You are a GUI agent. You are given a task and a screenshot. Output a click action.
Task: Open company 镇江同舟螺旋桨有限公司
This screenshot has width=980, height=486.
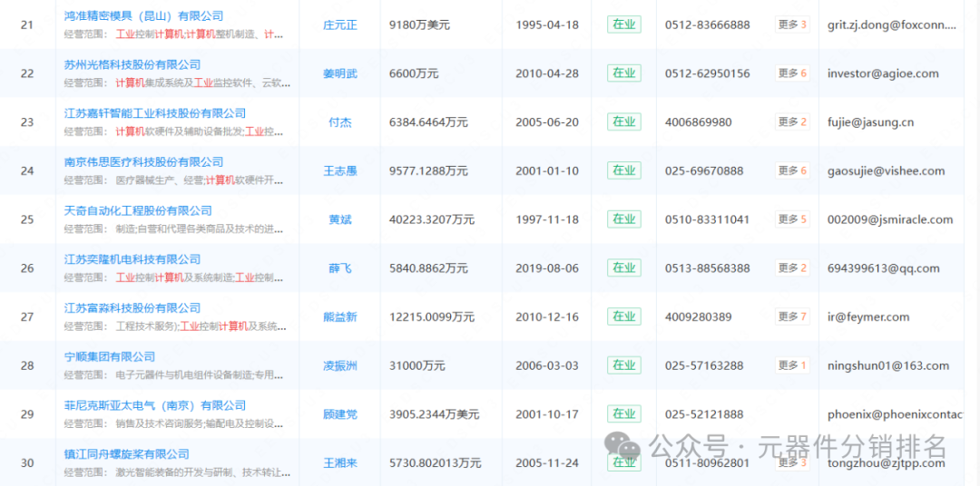pyautogui.click(x=126, y=455)
